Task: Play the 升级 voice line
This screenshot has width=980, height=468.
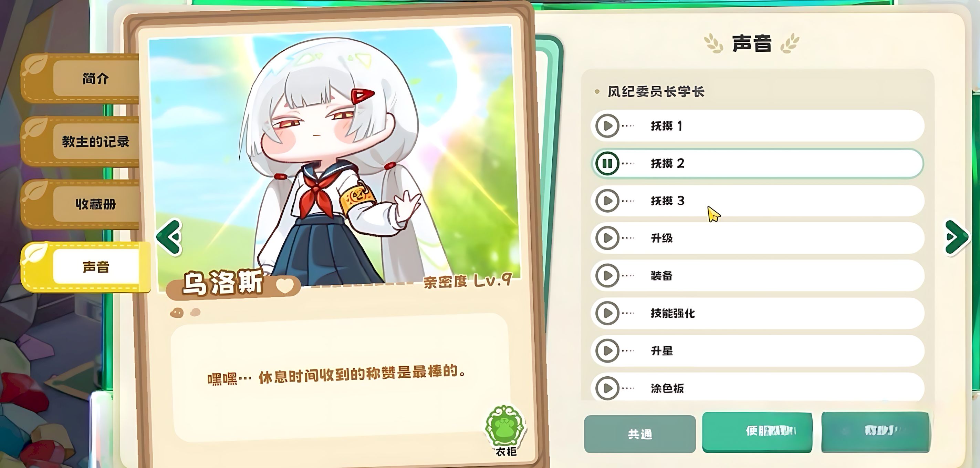Action: 607,238
